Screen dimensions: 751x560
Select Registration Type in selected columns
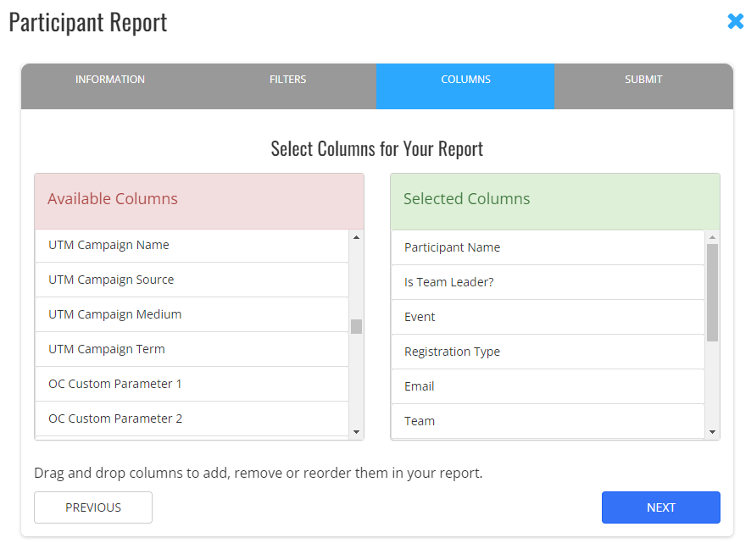coord(548,352)
